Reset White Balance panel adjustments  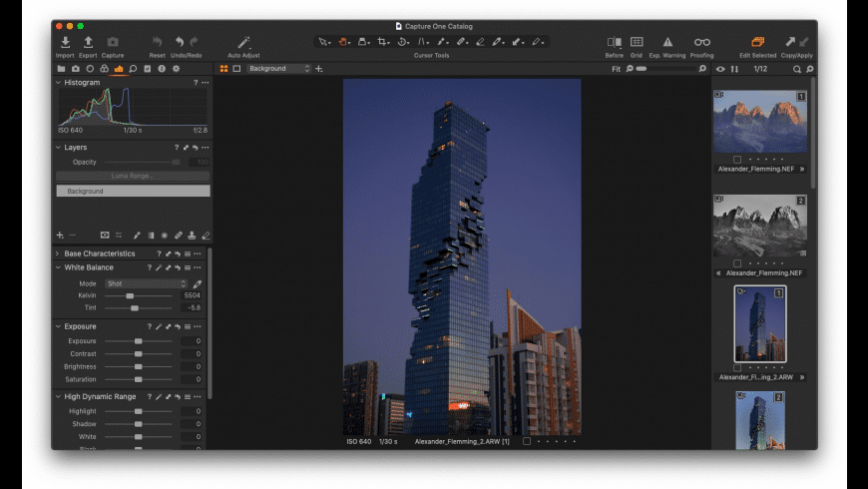coord(178,267)
